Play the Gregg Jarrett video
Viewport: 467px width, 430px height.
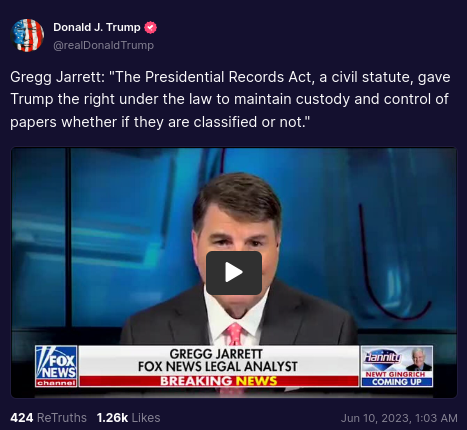tap(234, 273)
